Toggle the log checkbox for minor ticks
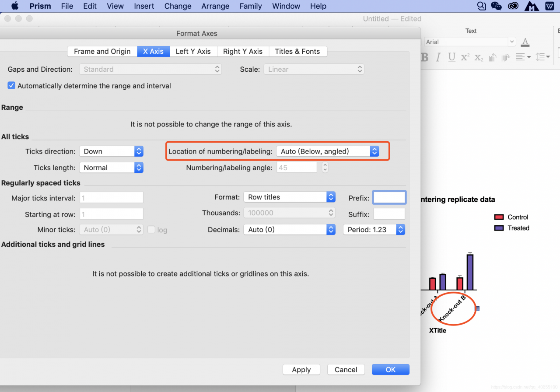 click(x=151, y=230)
